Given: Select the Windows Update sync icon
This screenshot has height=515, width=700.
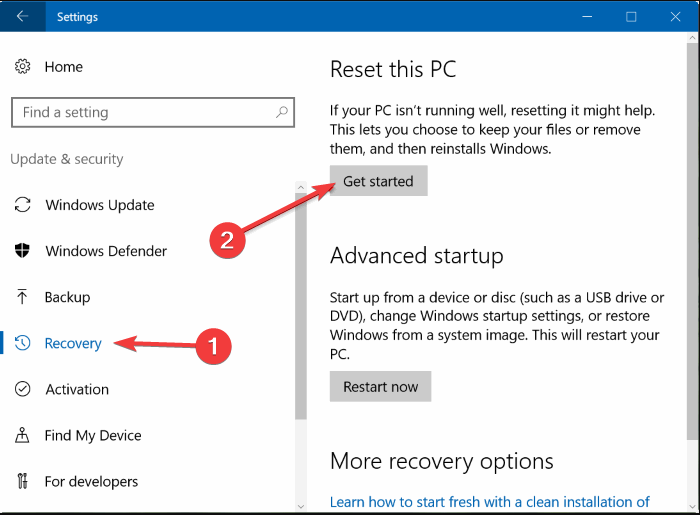Looking at the screenshot, I should (x=22, y=205).
